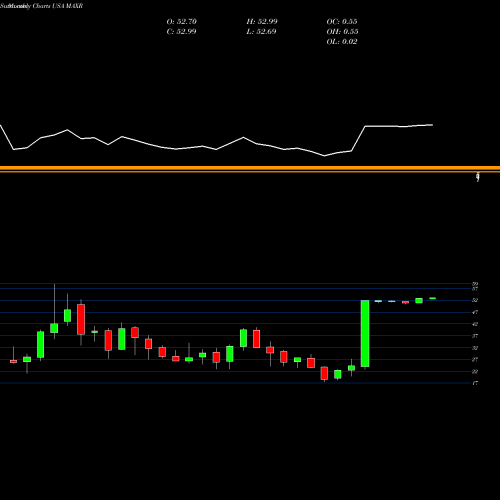This screenshot has width=500, height=500.
Task: Click the price axis label 52
Action: click(x=475, y=300)
